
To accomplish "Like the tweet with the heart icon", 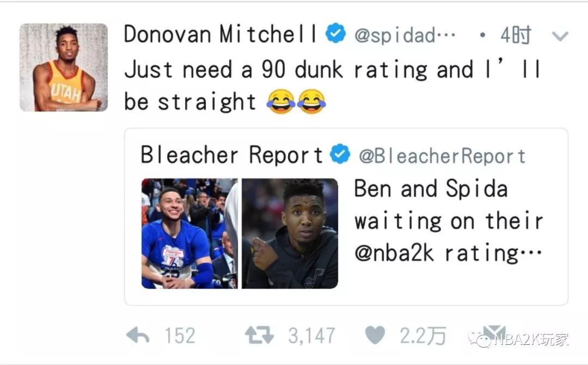I will pyautogui.click(x=375, y=336).
